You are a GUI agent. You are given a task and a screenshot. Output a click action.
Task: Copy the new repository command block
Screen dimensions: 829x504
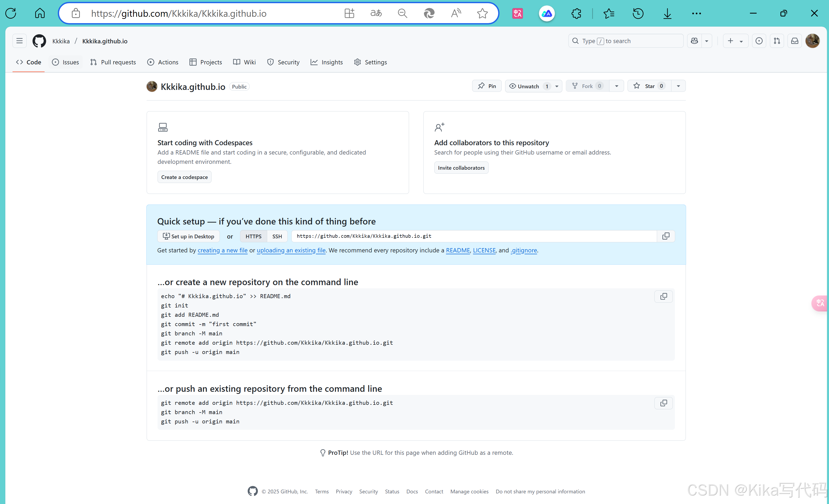pos(663,297)
